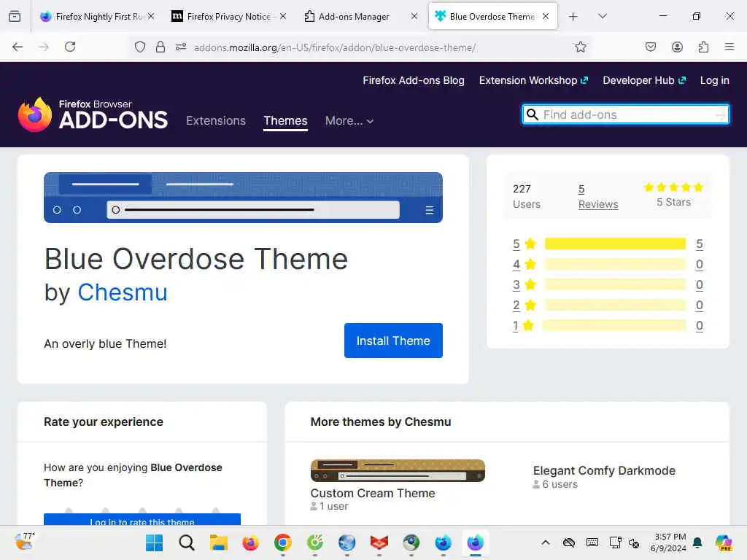Switch to Add-ons Manager tab

[x=361, y=17]
